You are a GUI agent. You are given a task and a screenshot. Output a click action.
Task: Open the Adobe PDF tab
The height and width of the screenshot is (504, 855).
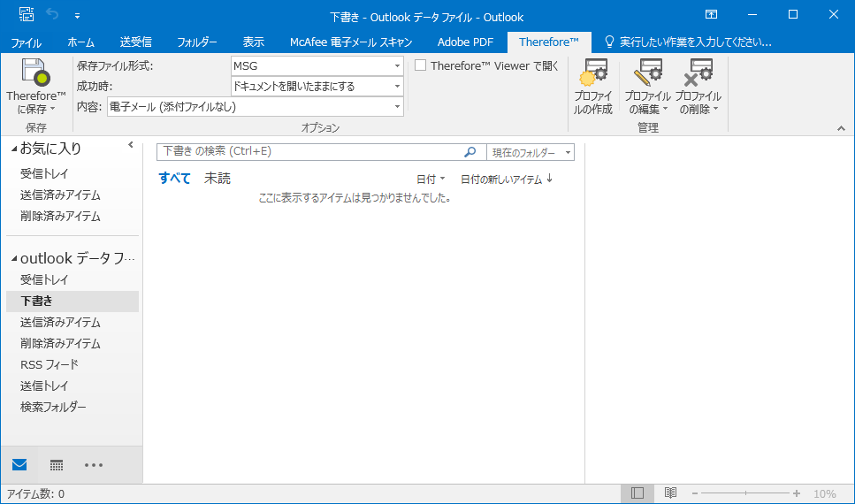[x=465, y=42]
